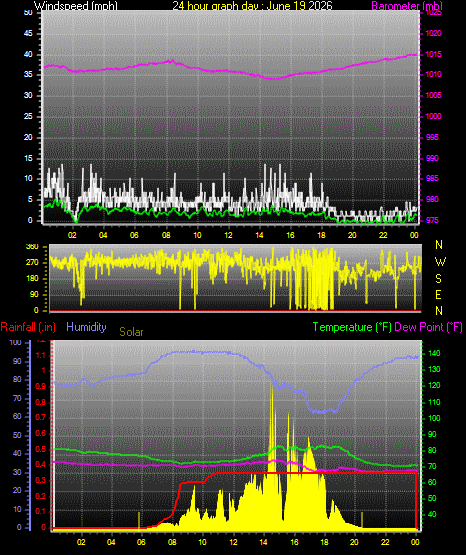This screenshot has width=466, height=555.
Task: Select the Rainfall (.in) legend label
Action: pos(28,327)
